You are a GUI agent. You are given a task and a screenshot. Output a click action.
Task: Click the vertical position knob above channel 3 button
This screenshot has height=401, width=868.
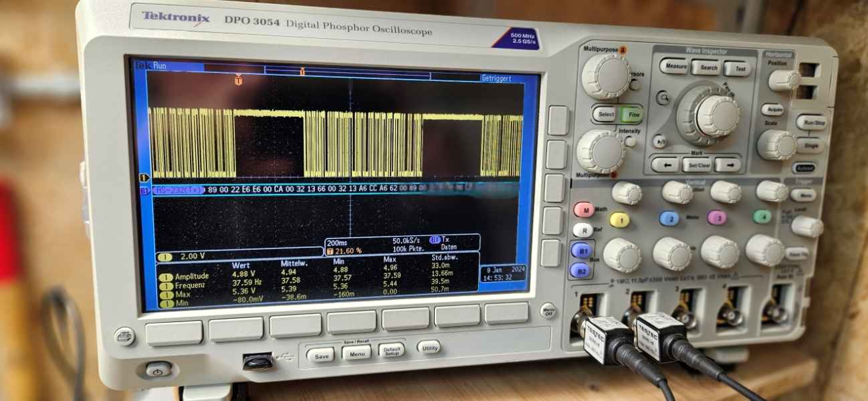(726, 191)
